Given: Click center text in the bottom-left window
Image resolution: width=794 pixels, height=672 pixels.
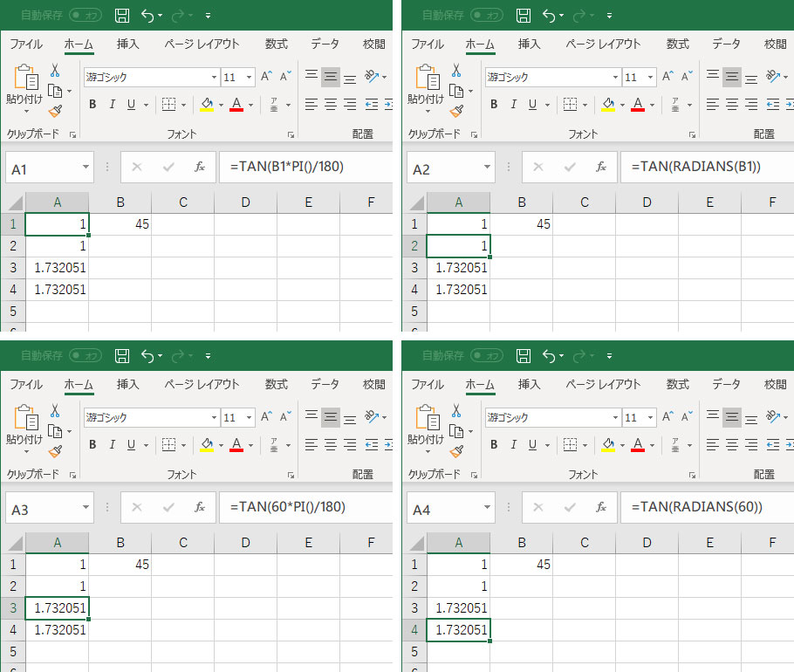Looking at the screenshot, I should click(331, 444).
